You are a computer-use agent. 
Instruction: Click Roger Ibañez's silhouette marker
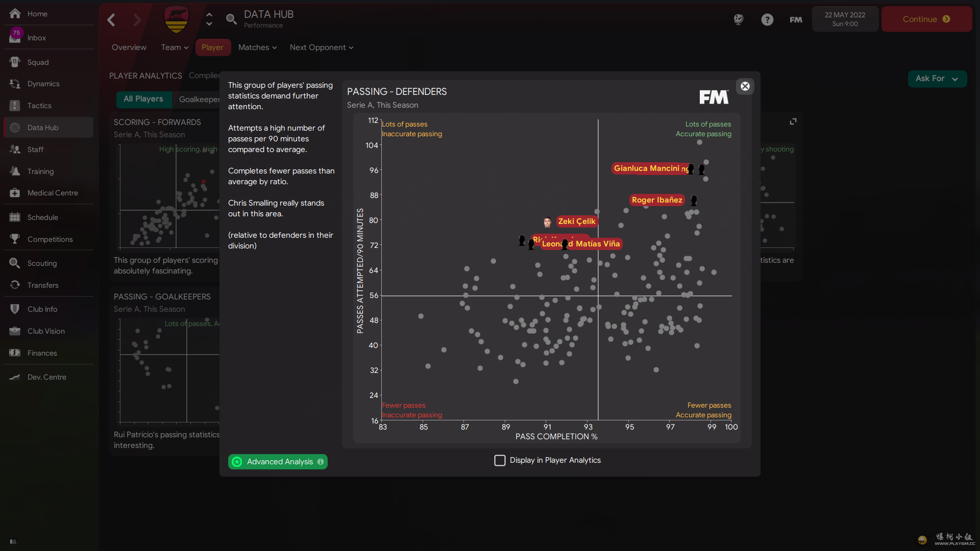[x=694, y=201]
